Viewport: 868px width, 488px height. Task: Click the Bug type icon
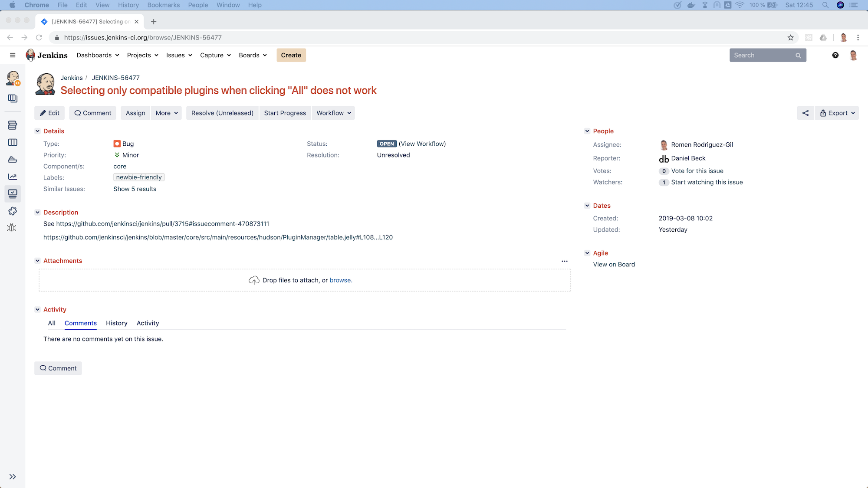pyautogui.click(x=117, y=143)
